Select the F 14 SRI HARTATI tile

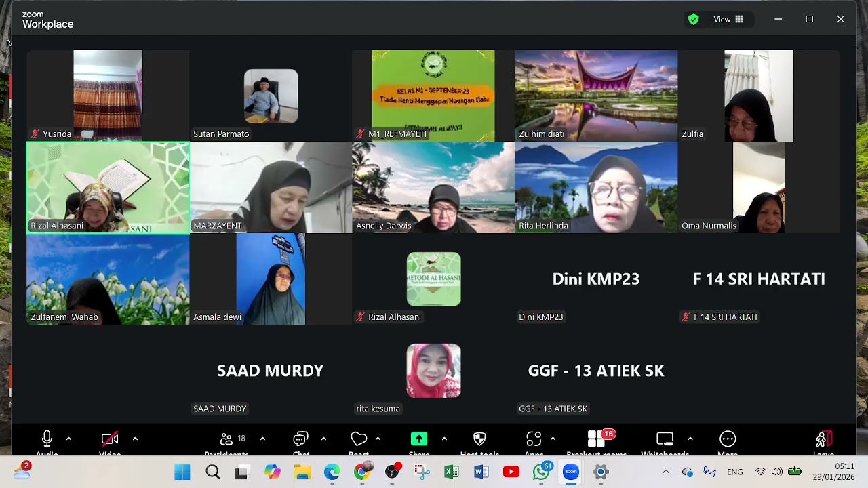[759, 279]
